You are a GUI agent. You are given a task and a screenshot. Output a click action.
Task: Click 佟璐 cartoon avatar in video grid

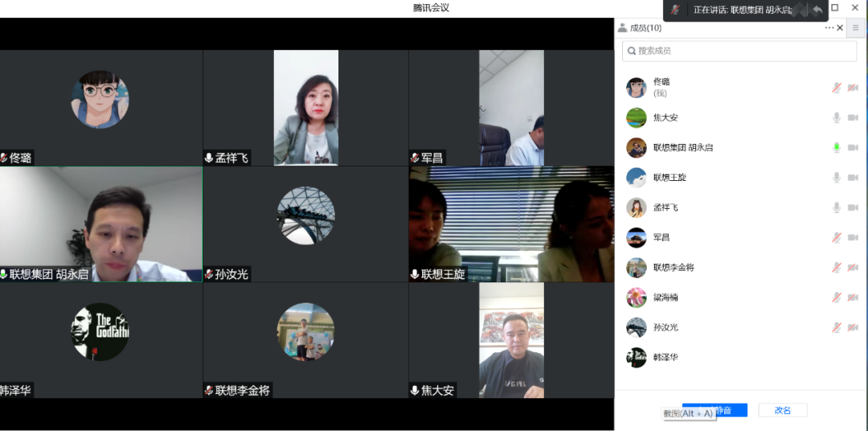(100, 99)
